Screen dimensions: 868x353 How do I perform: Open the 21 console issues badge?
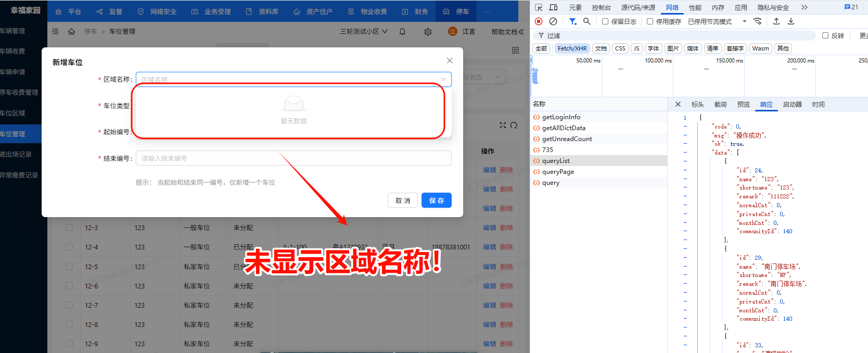pos(851,7)
